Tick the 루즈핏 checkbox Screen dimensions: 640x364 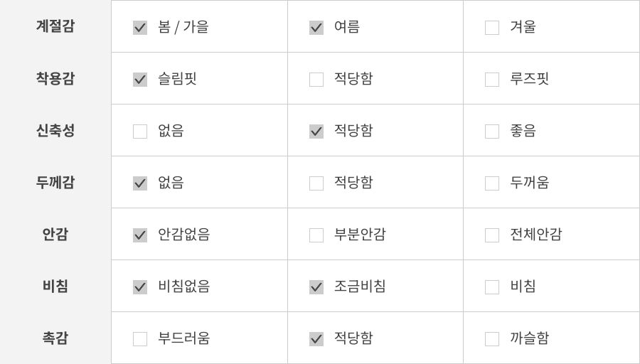[492, 80]
